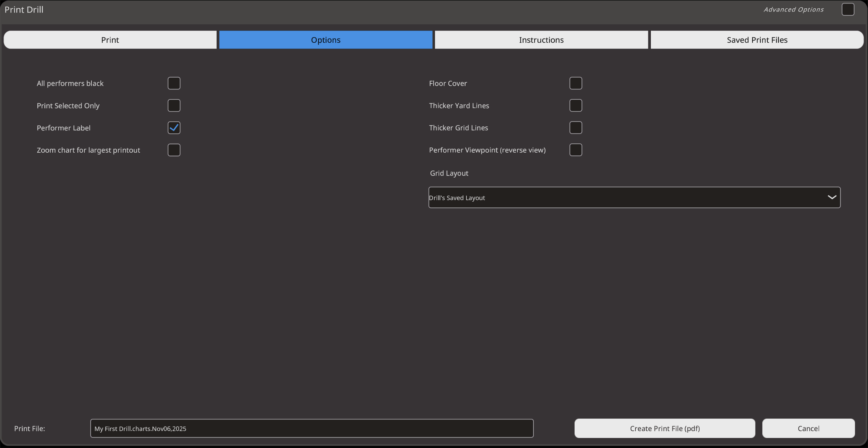Cancel the Print Drill dialog
868x448 pixels.
tap(808, 428)
